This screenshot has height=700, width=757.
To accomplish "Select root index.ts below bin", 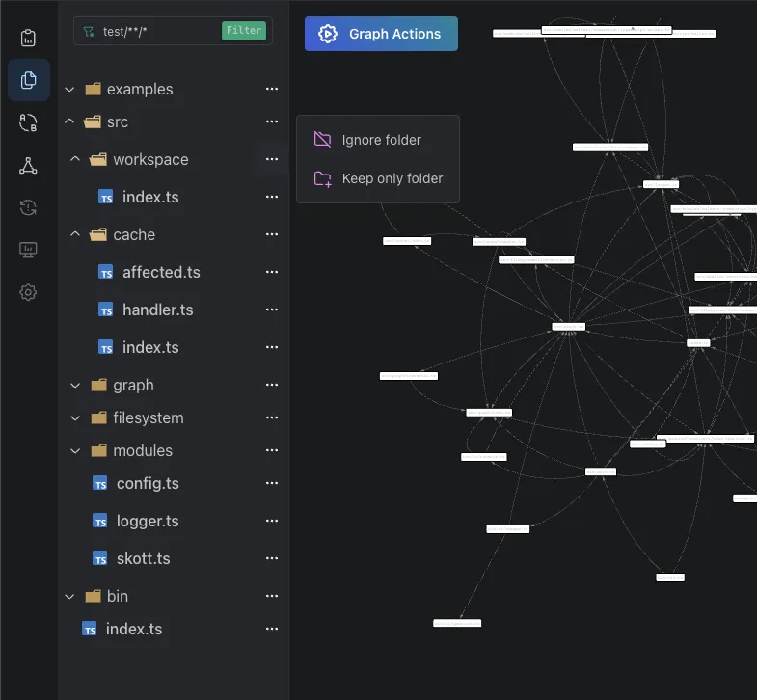I will click(x=134, y=630).
